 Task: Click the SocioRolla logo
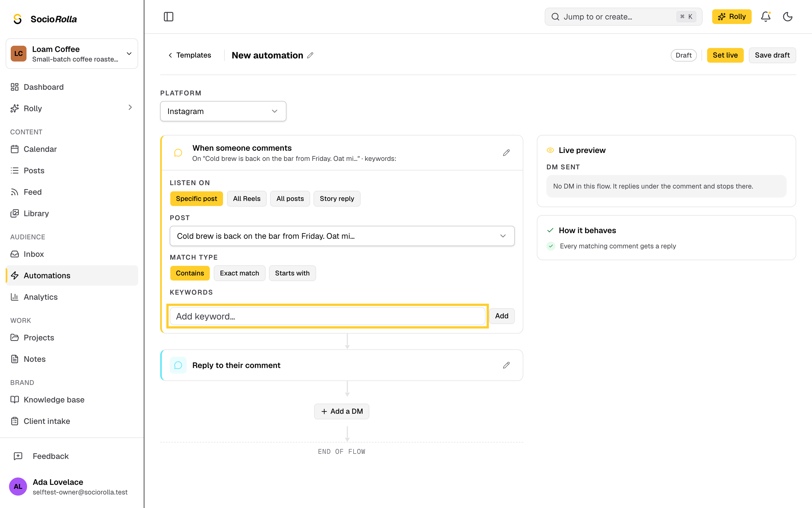point(45,19)
